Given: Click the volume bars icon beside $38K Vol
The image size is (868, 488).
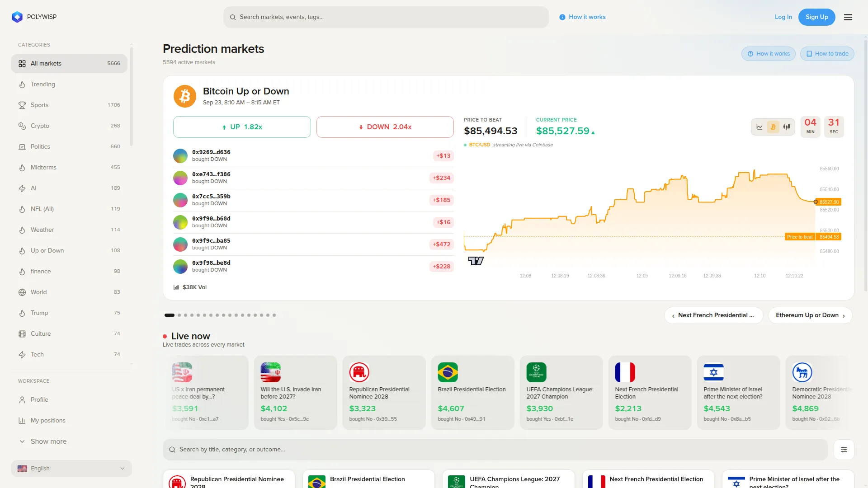Looking at the screenshot, I should [x=176, y=287].
